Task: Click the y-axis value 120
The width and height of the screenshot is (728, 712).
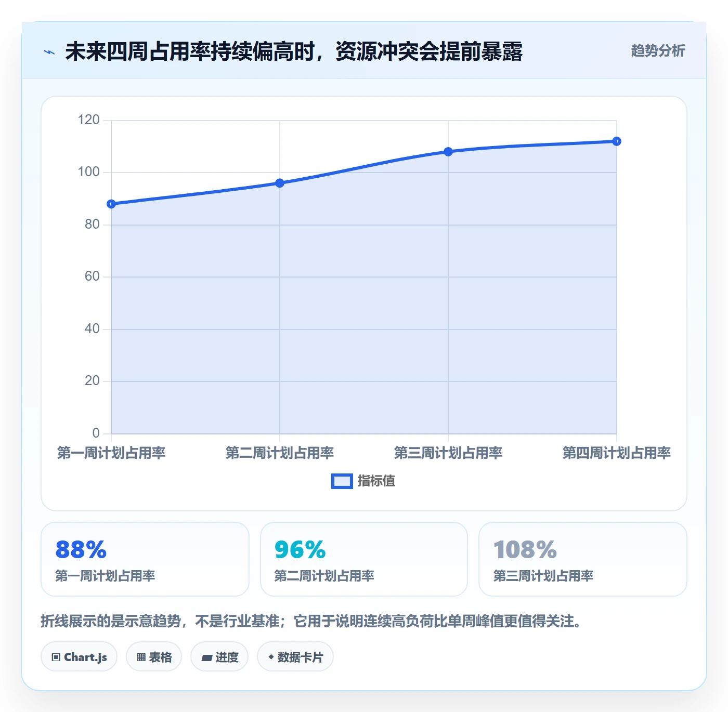Action: pyautogui.click(x=88, y=120)
